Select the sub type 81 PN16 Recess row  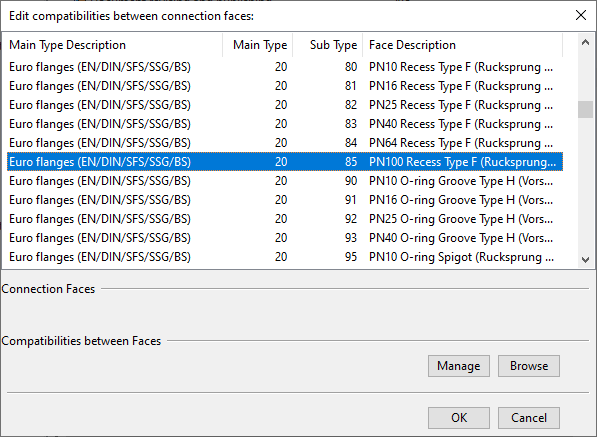(x=285, y=86)
